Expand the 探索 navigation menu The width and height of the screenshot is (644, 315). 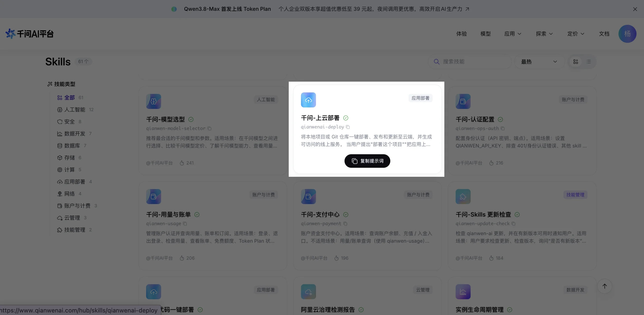[544, 34]
